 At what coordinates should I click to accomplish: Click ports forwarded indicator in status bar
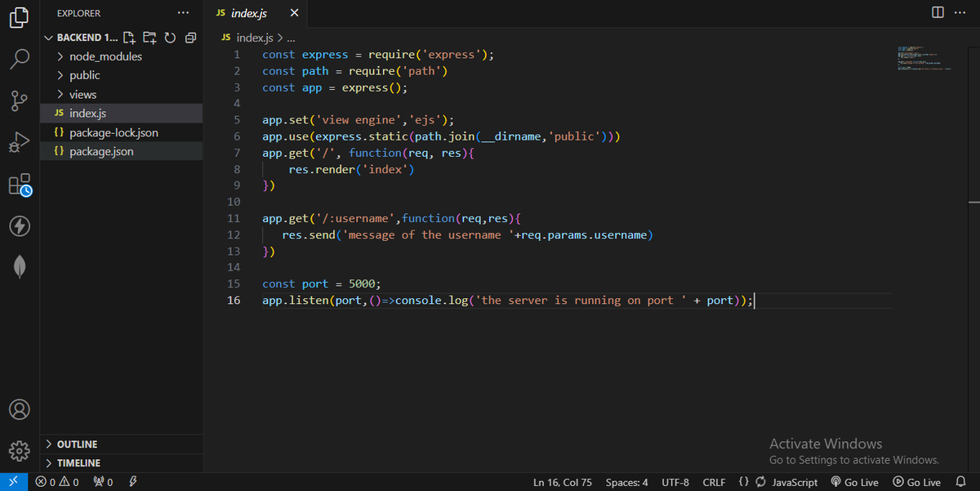click(103, 482)
